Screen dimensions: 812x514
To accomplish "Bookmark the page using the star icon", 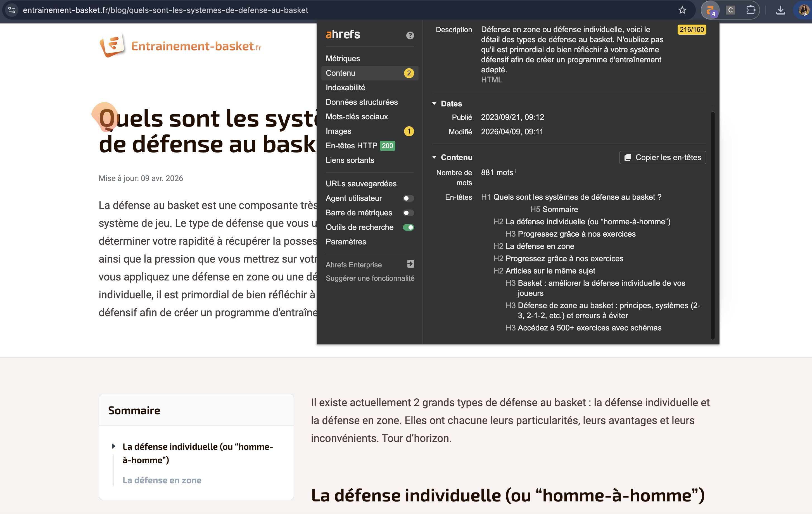I will click(x=682, y=10).
